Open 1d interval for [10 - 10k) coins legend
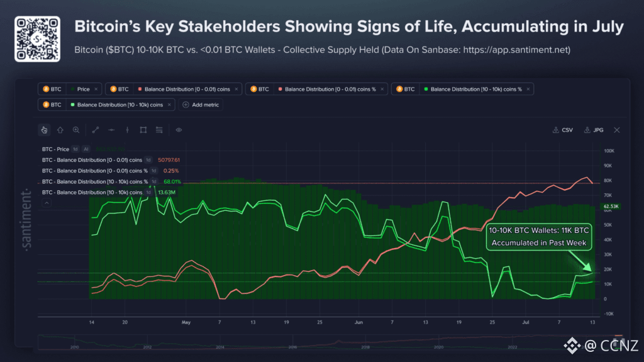The height and width of the screenshot is (362, 644). 148,192
